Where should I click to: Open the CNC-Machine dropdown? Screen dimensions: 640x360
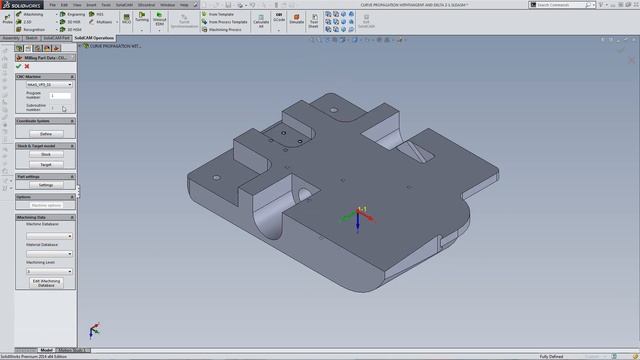pyautogui.click(x=49, y=84)
